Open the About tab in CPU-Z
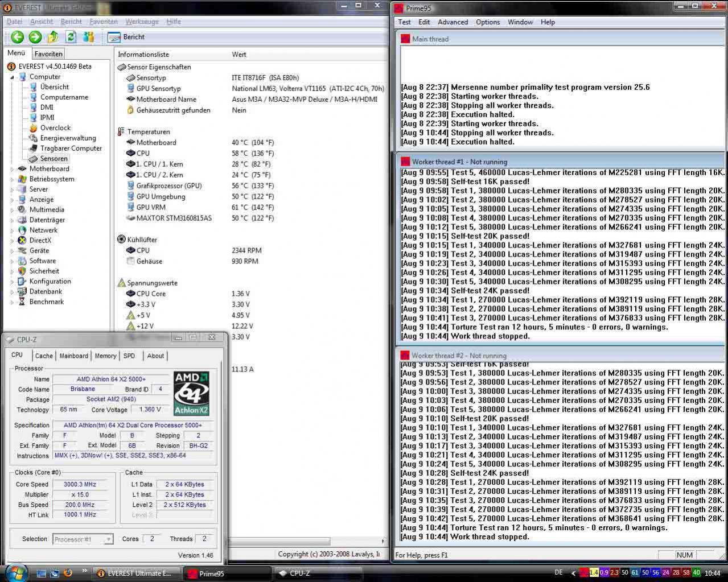Screen dimensions: 728x582 pos(155,356)
